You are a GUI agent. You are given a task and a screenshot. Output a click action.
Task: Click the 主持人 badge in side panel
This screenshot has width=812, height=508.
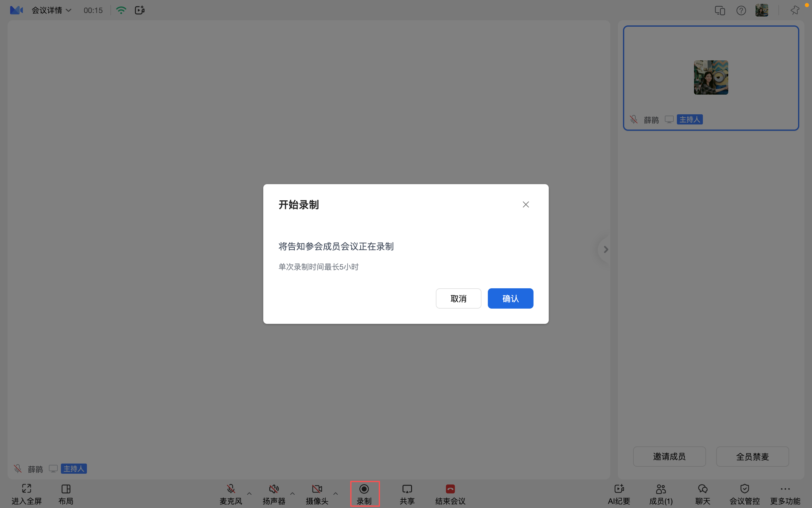tap(690, 119)
